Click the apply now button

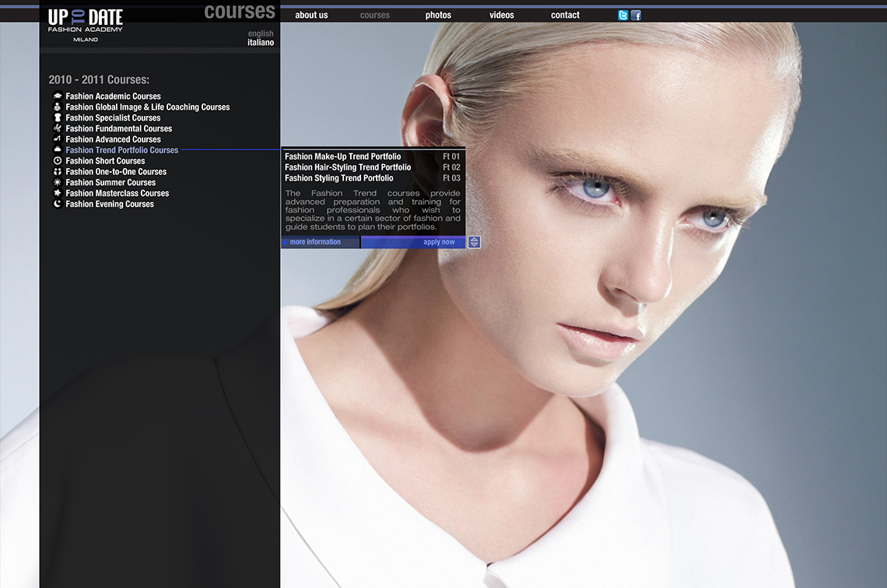pos(413,242)
